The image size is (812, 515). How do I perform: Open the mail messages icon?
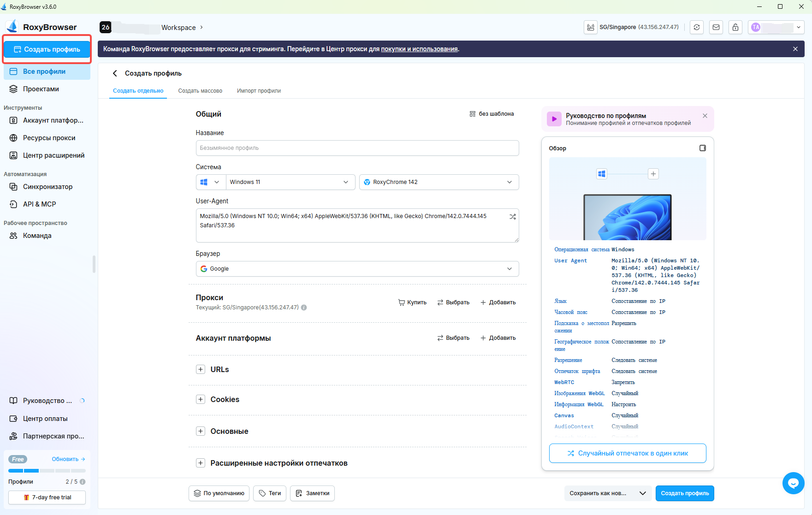pos(716,27)
